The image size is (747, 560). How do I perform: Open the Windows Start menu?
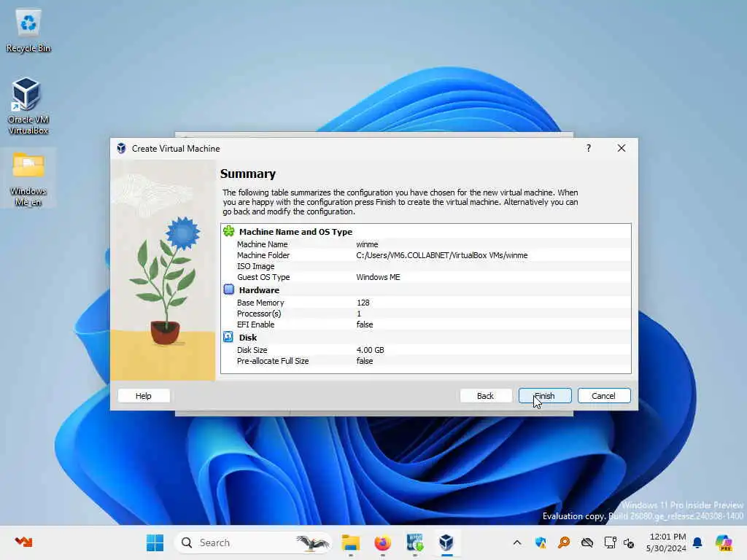pos(155,542)
